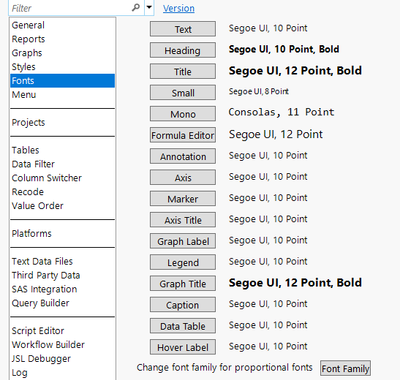The image size is (400, 380).
Task: Click the Graph Label font button
Action: coord(183,241)
